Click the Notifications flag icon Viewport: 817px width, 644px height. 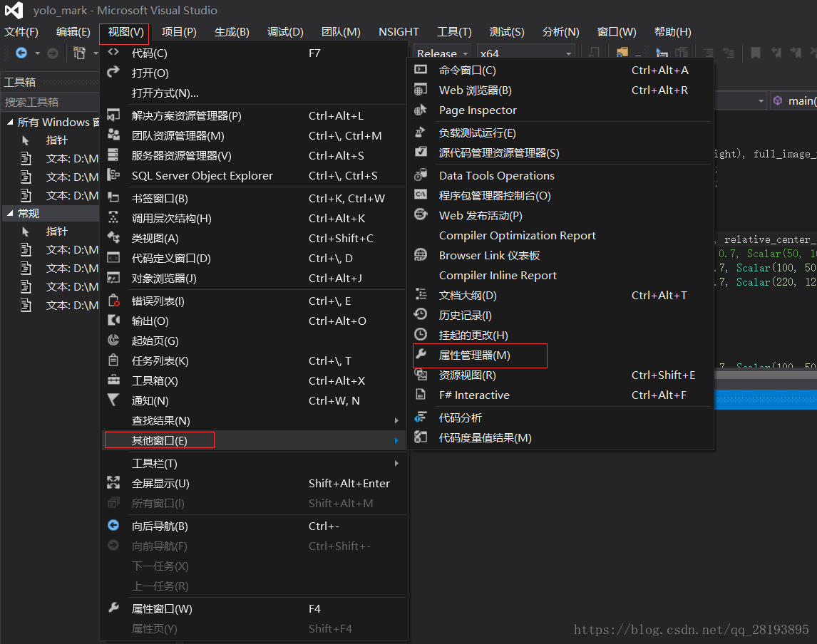[113, 400]
